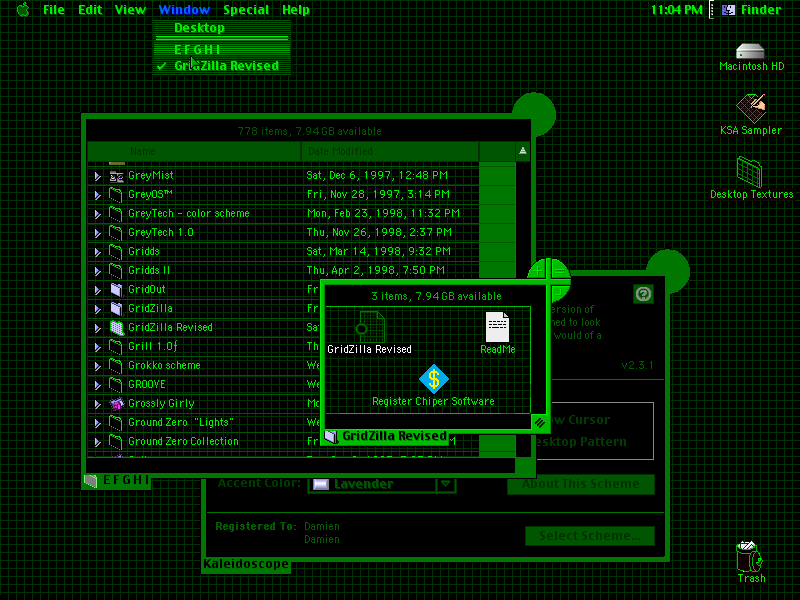Select the Desktop Textures icon
This screenshot has width=800, height=600.
coord(749,172)
